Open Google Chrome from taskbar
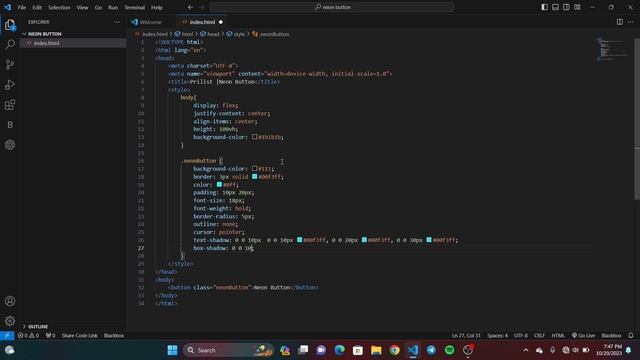This screenshot has height=360, width=640. [x=394, y=350]
